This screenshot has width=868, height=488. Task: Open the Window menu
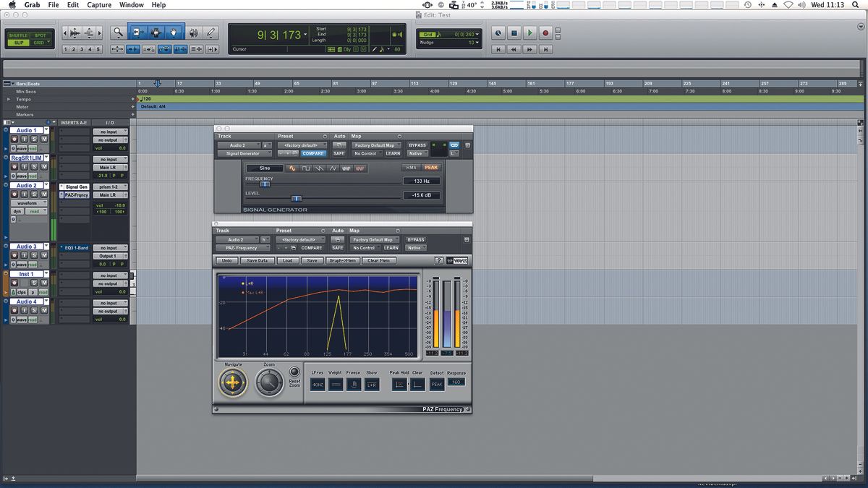[x=131, y=4]
